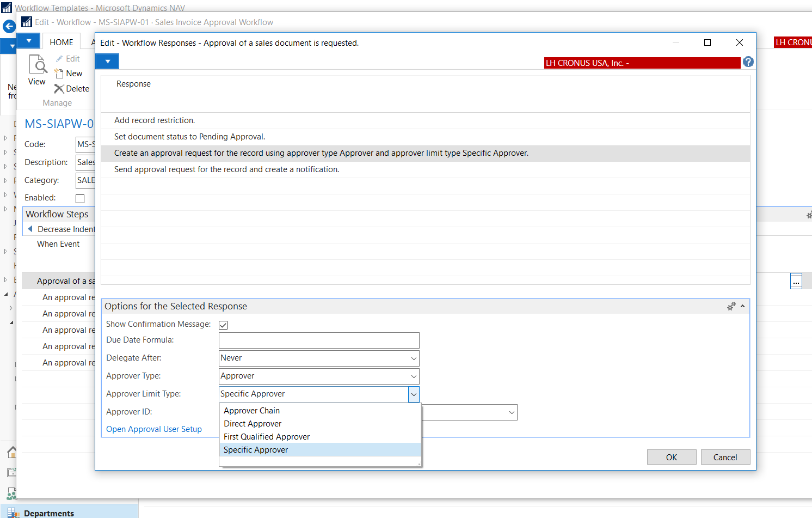Click the Departments icon in navigation pane
Viewport: 812px width, 518px height.
tap(13, 513)
